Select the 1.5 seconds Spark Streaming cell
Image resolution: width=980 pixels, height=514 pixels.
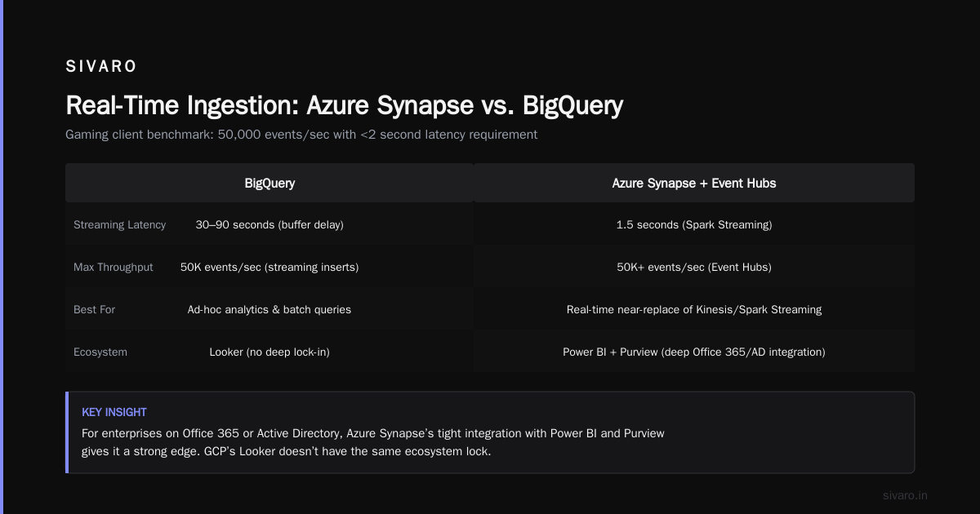(x=694, y=225)
